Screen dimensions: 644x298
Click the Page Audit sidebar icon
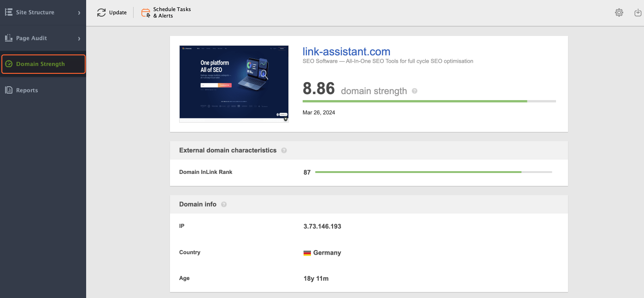click(x=8, y=38)
